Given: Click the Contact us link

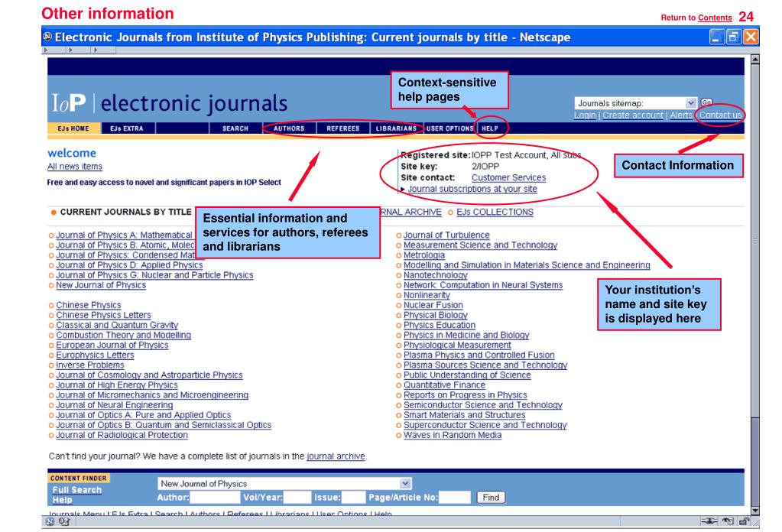Looking at the screenshot, I should point(720,115).
